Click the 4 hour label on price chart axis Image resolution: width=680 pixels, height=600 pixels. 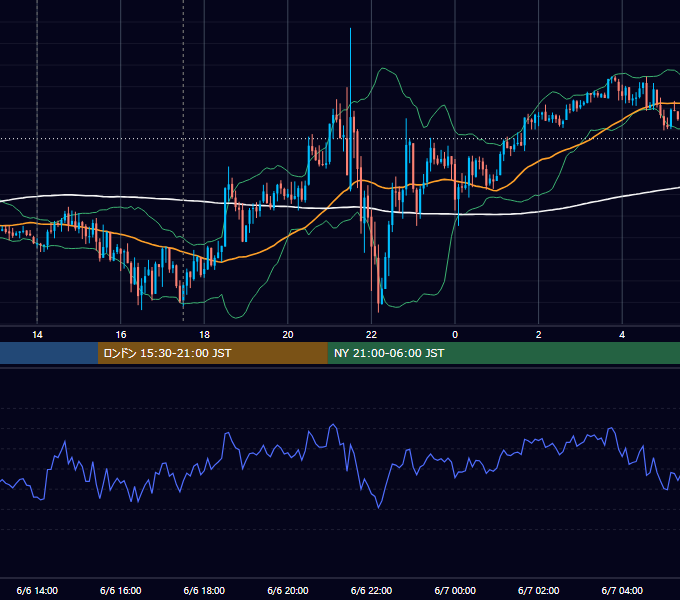[x=622, y=335]
